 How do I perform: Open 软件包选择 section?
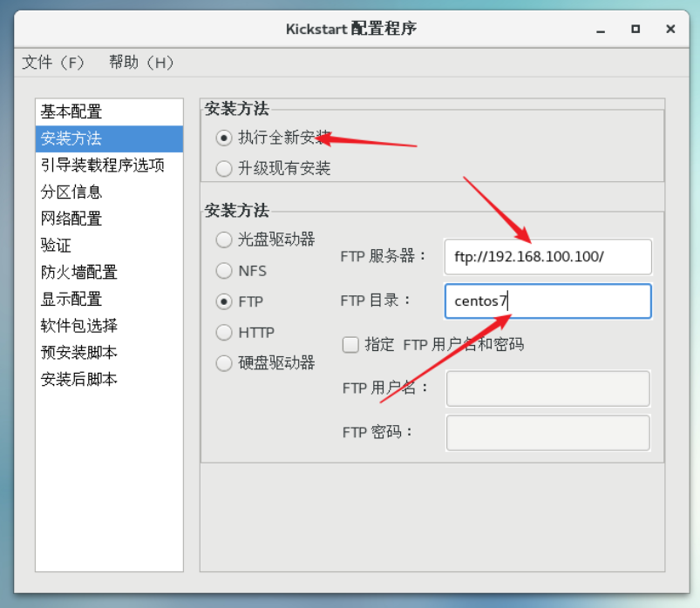pos(109,326)
